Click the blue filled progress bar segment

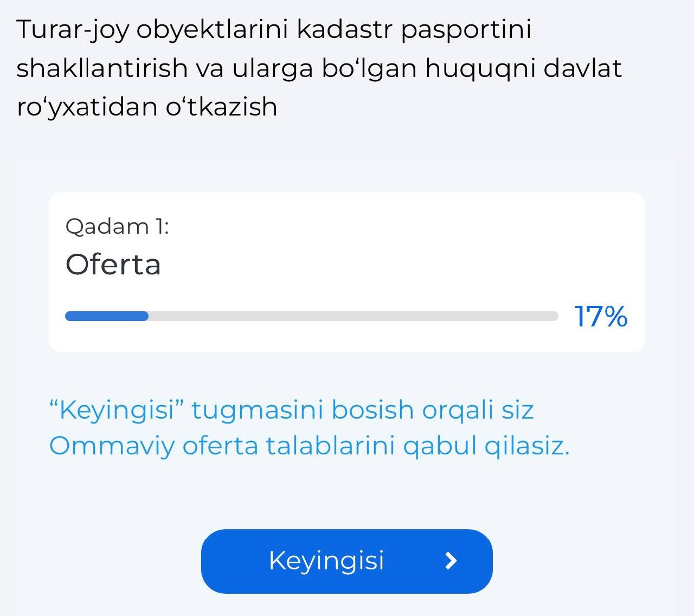pos(107,316)
